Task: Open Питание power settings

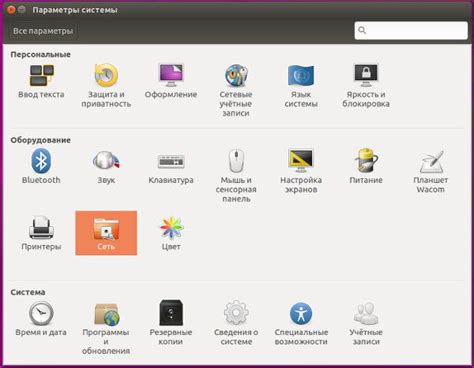Action: (366, 166)
